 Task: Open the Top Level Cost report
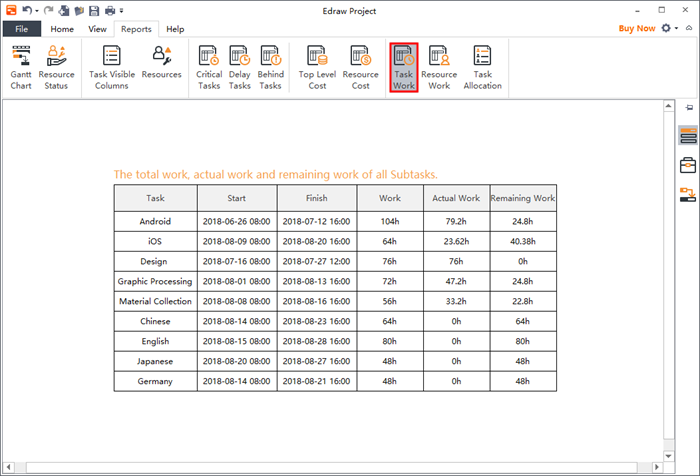(x=317, y=67)
